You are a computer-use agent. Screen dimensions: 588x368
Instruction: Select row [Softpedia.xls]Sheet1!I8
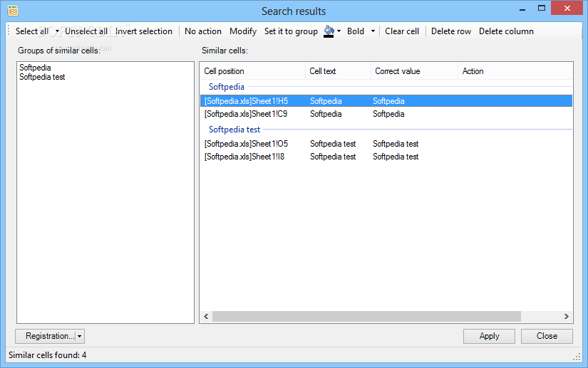point(386,157)
